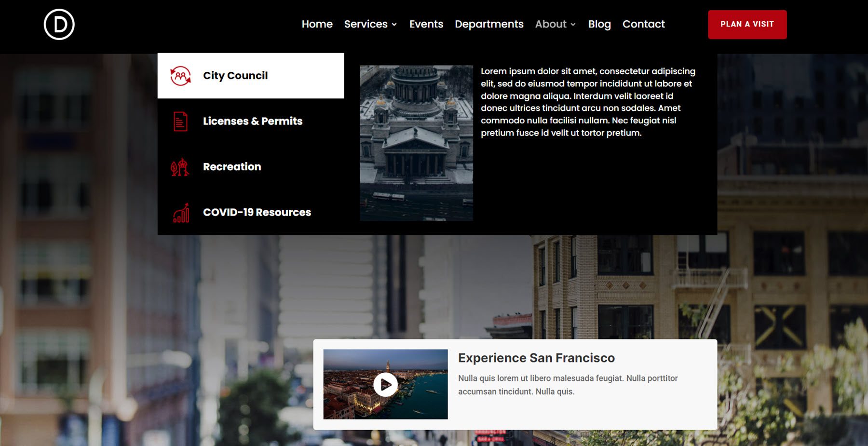Click the cathedral image in the mega menu
868x446 pixels.
(x=415, y=142)
